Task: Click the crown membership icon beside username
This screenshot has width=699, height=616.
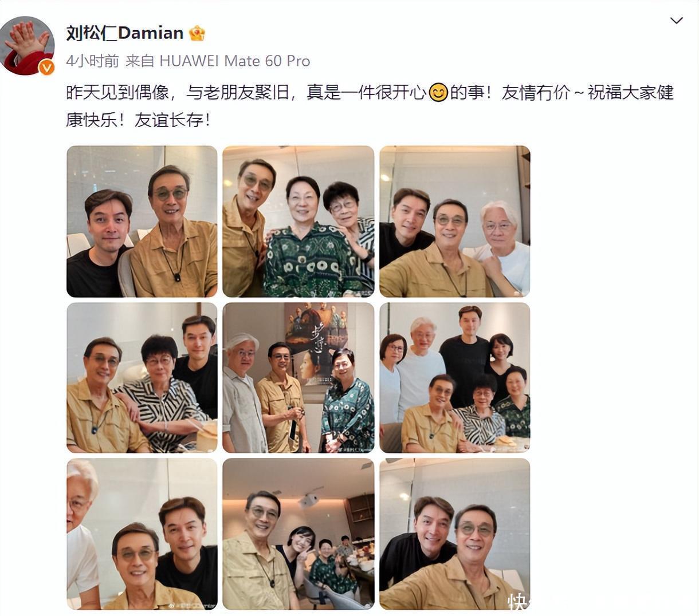Action: 197,33
